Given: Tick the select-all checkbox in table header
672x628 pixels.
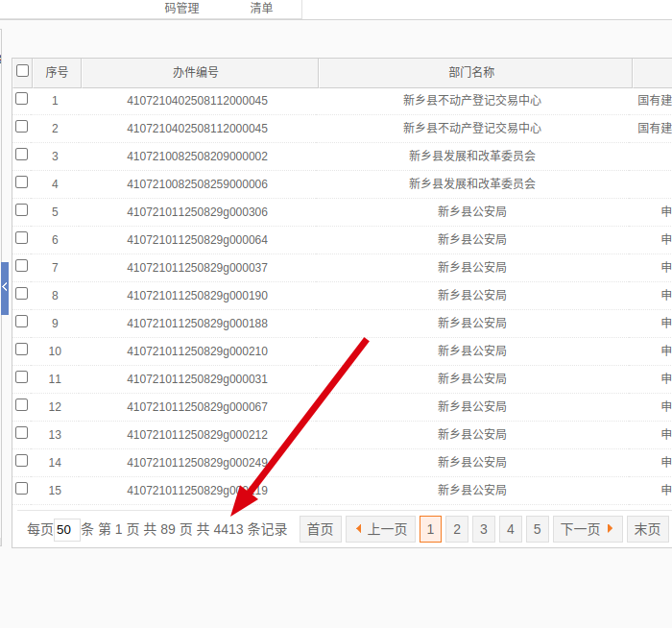Looking at the screenshot, I should coord(22,71).
